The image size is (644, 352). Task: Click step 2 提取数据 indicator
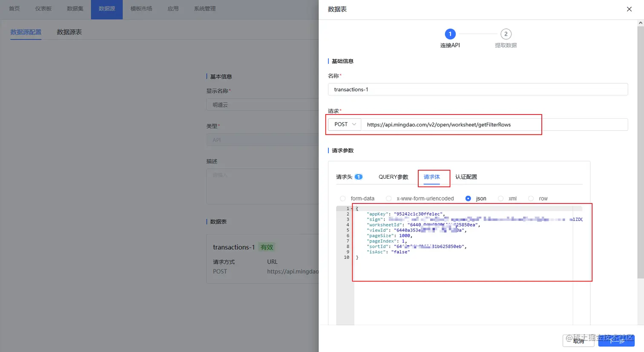click(x=506, y=34)
